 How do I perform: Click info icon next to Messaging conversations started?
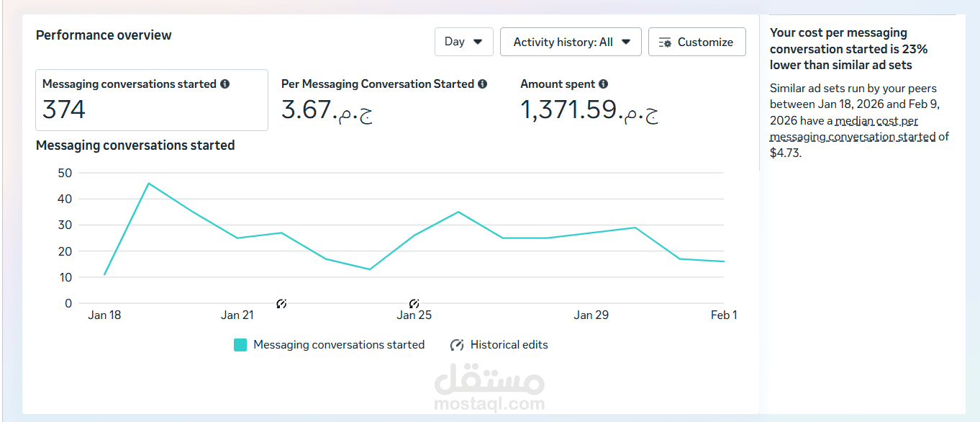(x=225, y=84)
